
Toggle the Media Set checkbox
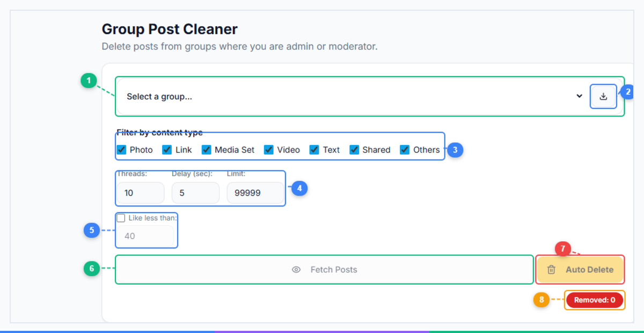[206, 150]
